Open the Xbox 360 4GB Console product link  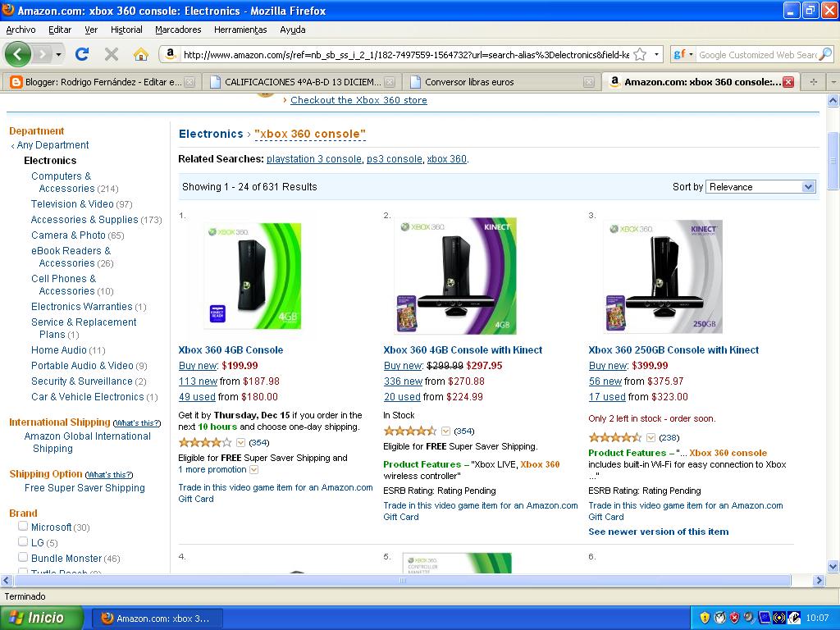pyautogui.click(x=231, y=349)
